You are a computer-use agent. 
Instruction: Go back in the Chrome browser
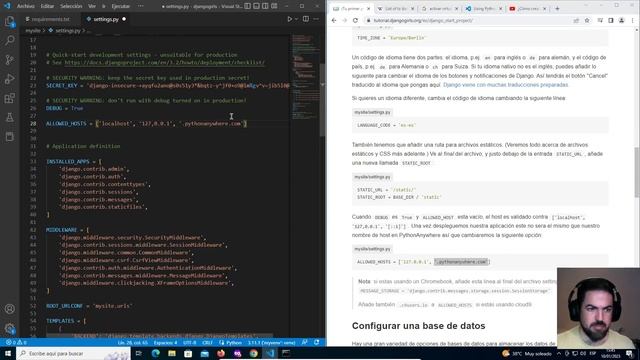pyautogui.click(x=334, y=20)
